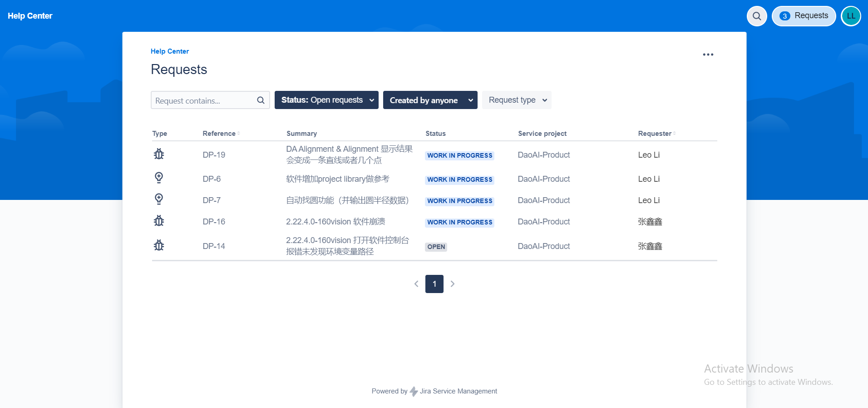Click the bug icon for DP-16
This screenshot has height=408, width=868.
[159, 221]
